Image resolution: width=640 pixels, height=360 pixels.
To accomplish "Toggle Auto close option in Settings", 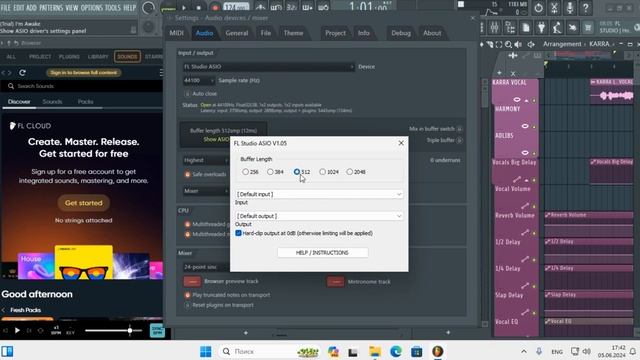I will pos(187,93).
